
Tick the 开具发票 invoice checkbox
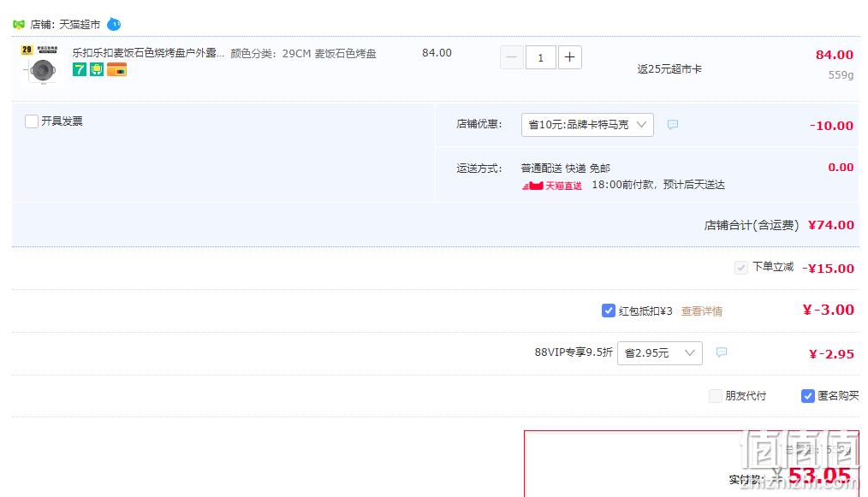coord(32,121)
